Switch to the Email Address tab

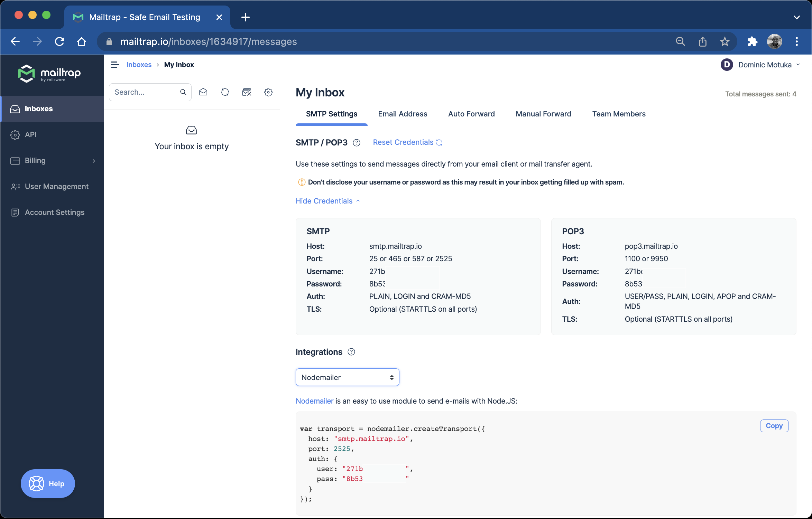402,114
